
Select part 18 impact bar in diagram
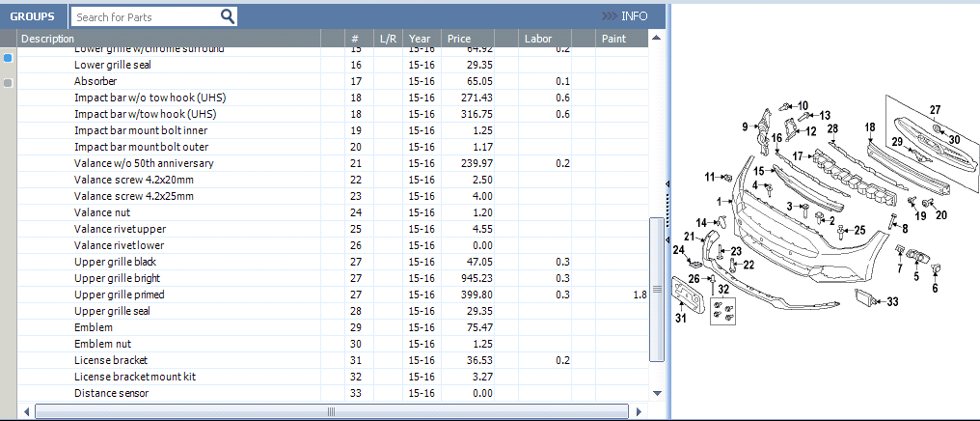point(870,127)
